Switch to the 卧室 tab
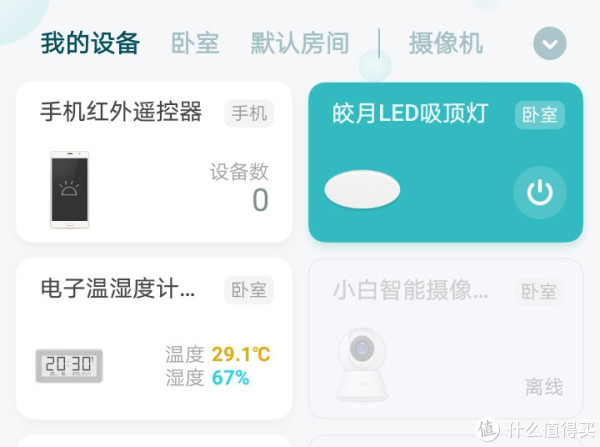600x447 pixels. point(195,43)
